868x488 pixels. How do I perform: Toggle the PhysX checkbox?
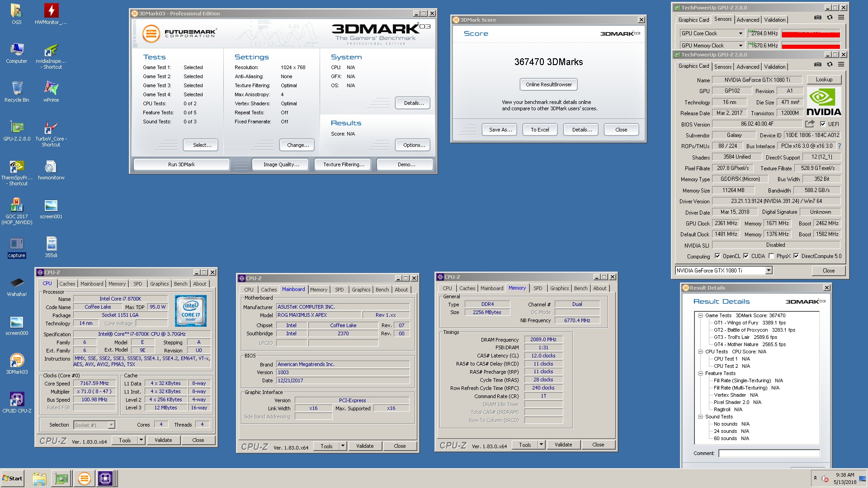click(771, 256)
